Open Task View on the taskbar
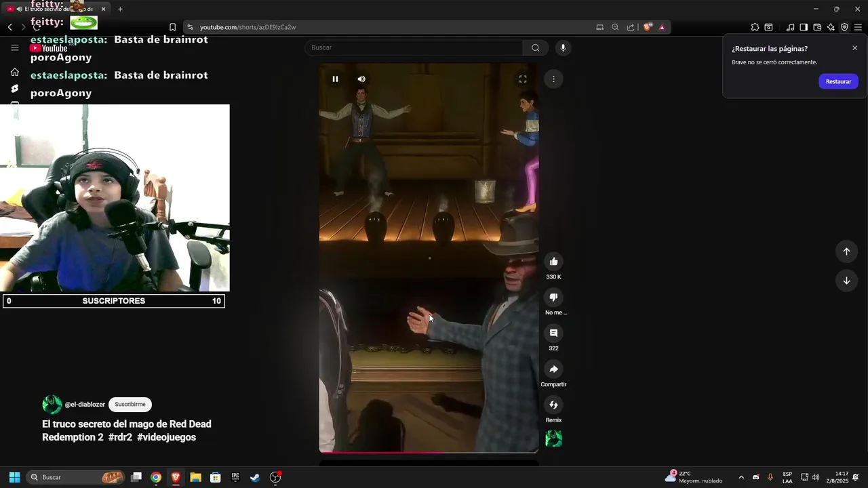 (x=136, y=477)
